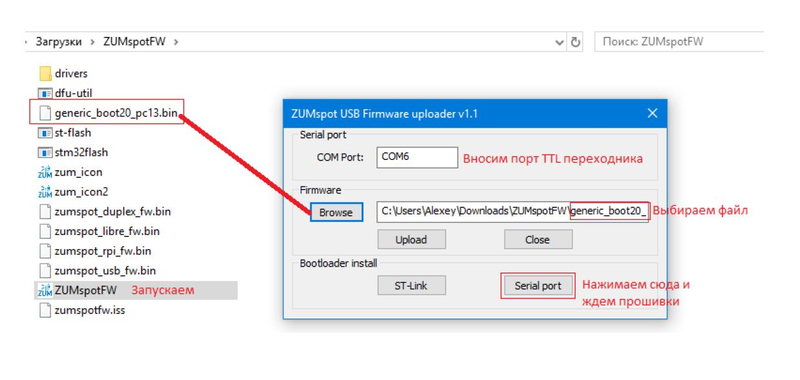
Task: Select the ZUMspotFW application icon
Action: [x=45, y=291]
